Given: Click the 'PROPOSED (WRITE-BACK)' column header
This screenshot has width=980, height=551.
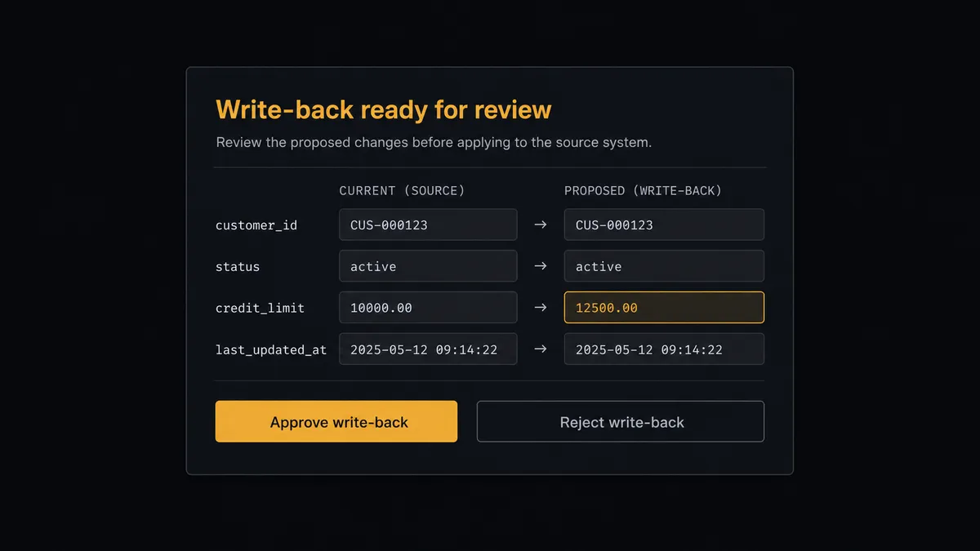Looking at the screenshot, I should (x=643, y=191).
